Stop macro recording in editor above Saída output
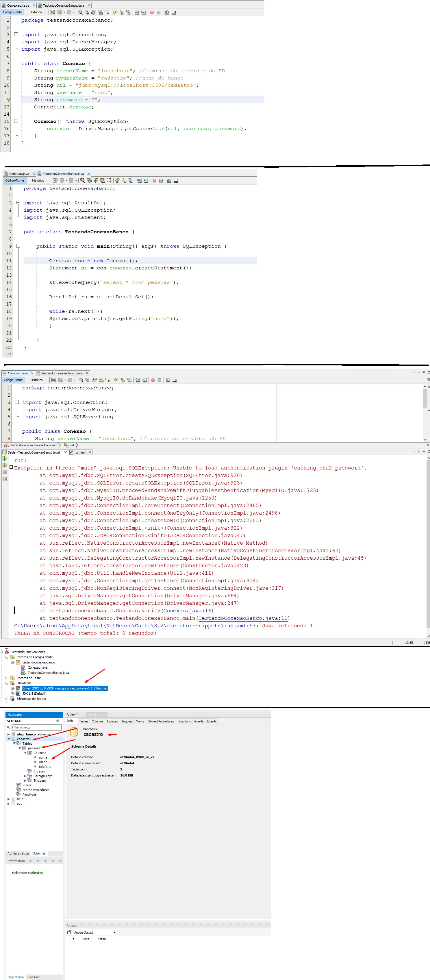Screen dimensions: 430x980 (160, 380)
